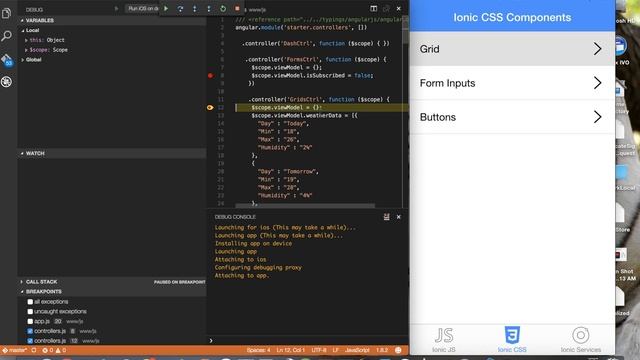Change indentation 'Spaces: 4' setting

tap(258, 350)
